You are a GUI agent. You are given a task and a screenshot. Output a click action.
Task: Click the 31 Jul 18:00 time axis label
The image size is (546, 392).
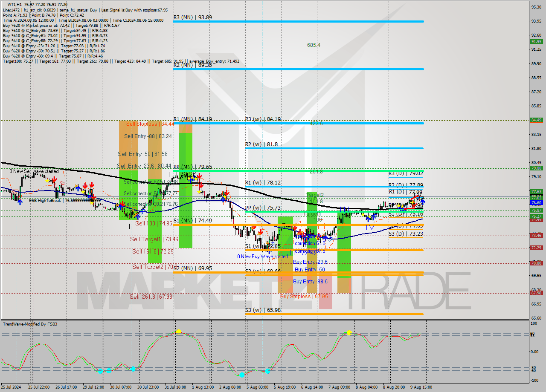point(175,387)
